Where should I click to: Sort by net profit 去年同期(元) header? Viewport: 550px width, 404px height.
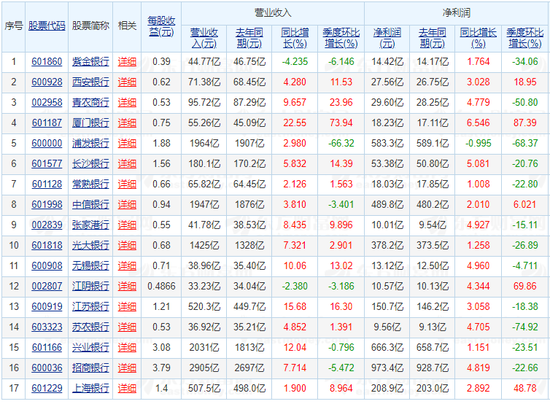pos(432,38)
